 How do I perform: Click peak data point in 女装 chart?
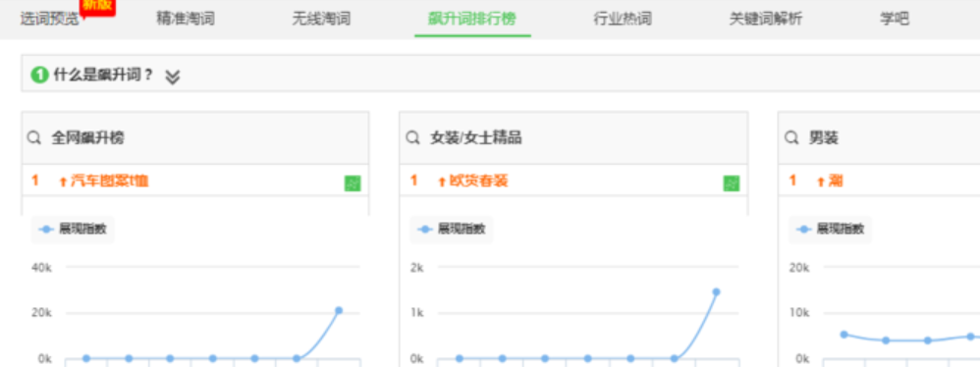[x=716, y=291]
